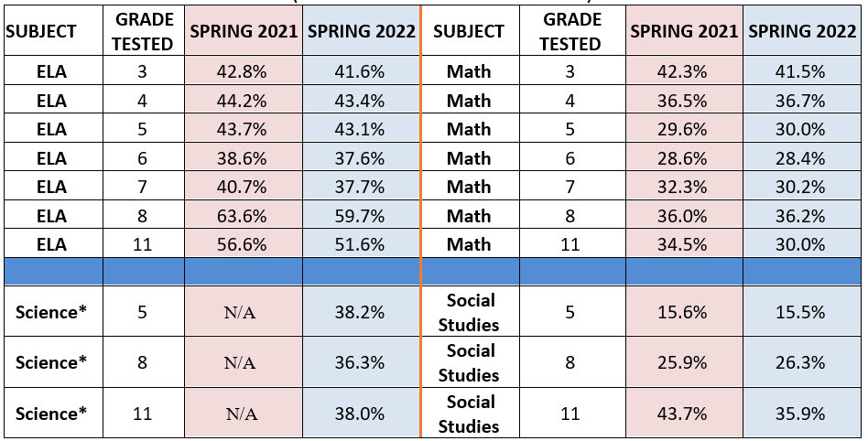Image resolution: width=868 pixels, height=441 pixels.
Task: Click the Math grade 7 cell 32.3%
Action: pos(680,187)
